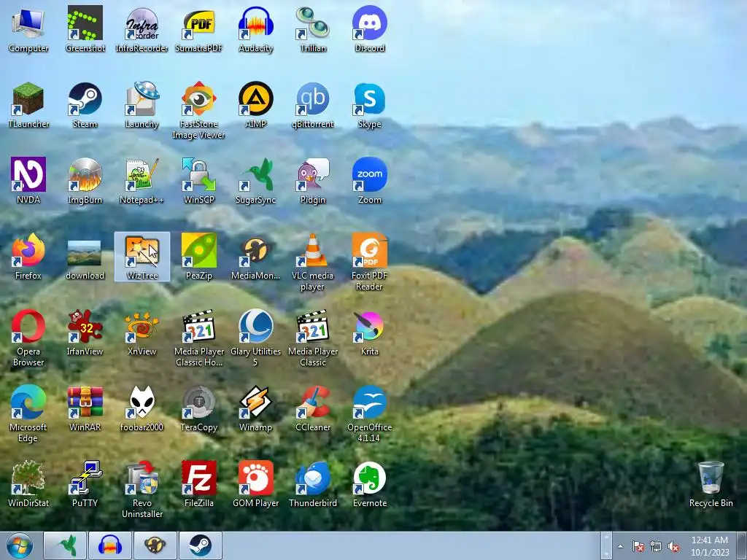Click the muted volume speaker icon
The height and width of the screenshot is (560, 747).
pyautogui.click(x=673, y=546)
